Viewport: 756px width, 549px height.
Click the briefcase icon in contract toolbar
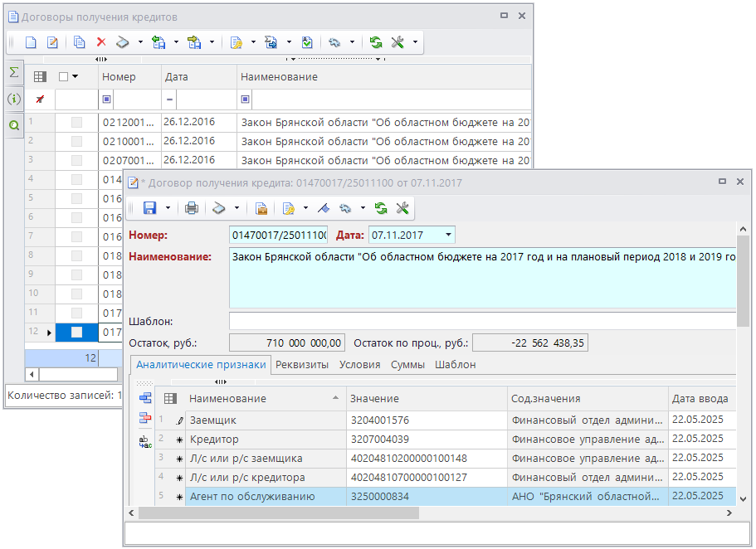pos(261,208)
